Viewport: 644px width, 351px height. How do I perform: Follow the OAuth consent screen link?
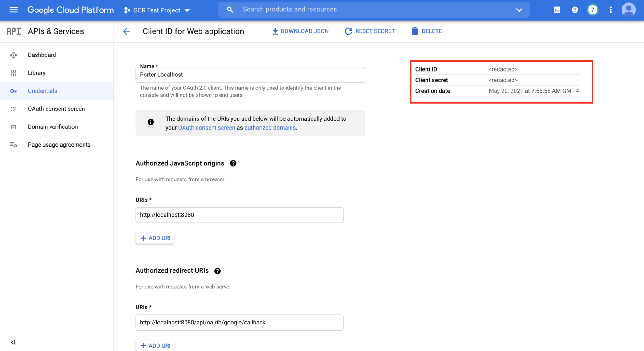pyautogui.click(x=206, y=128)
